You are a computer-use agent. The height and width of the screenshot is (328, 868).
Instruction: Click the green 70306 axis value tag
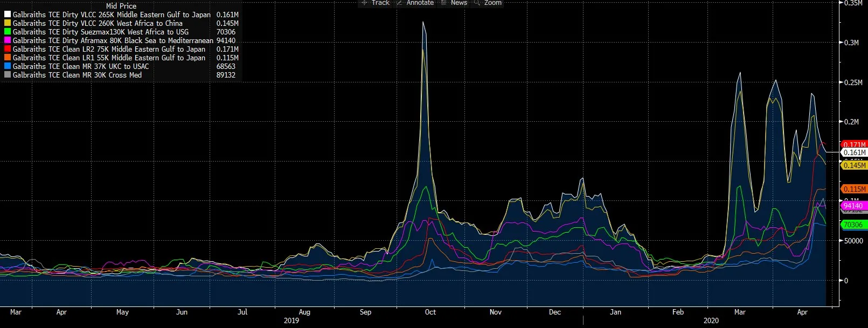click(x=853, y=225)
